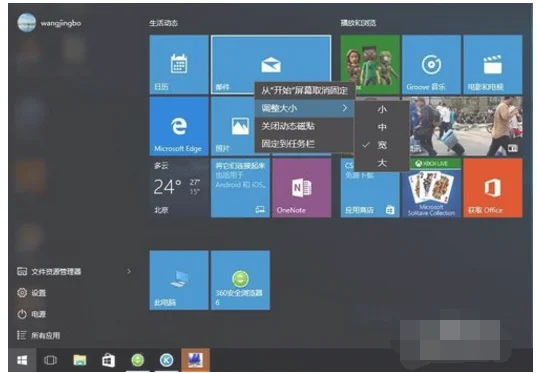Screen dimensions: 537x373
Task: Open the news photo live tile
Action: (x=466, y=126)
